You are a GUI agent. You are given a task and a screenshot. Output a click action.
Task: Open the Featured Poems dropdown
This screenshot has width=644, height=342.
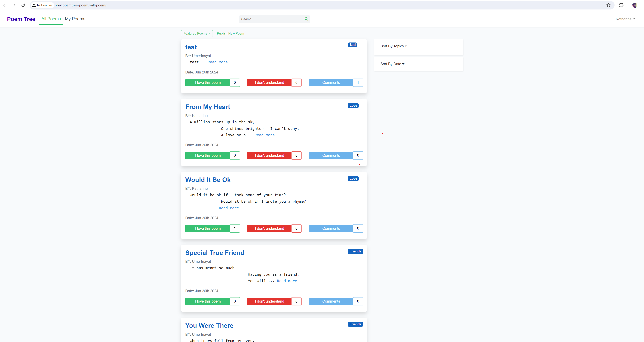click(197, 34)
